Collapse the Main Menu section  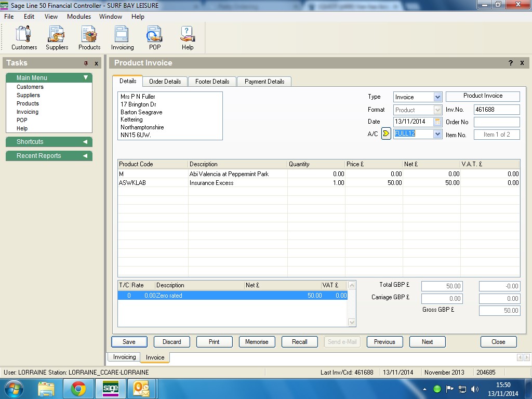86,78
